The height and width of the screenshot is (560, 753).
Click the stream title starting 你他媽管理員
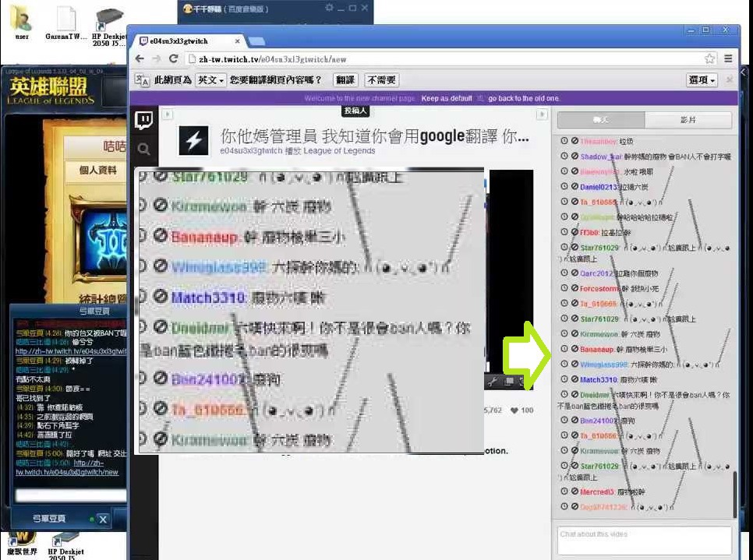pos(375,136)
